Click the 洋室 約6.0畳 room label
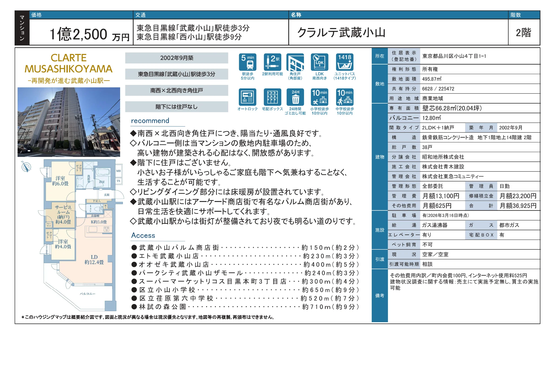Viewport: 555px width, 392px height. point(60,181)
